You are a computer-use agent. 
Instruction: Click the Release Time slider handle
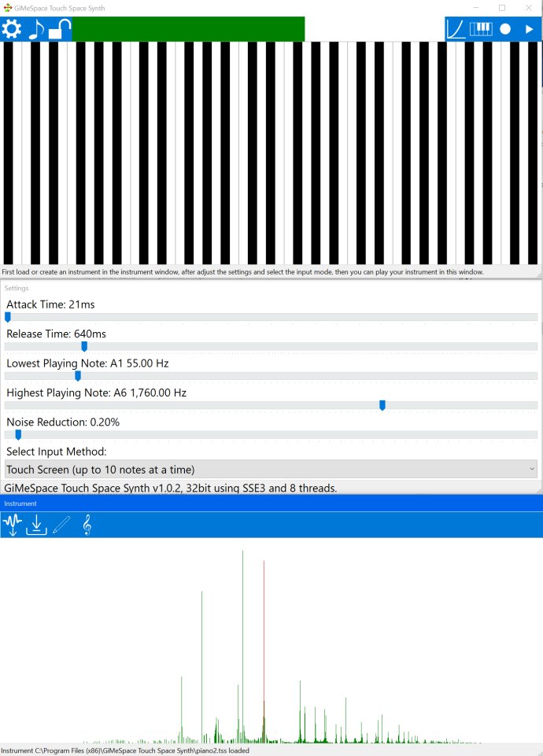tap(84, 347)
